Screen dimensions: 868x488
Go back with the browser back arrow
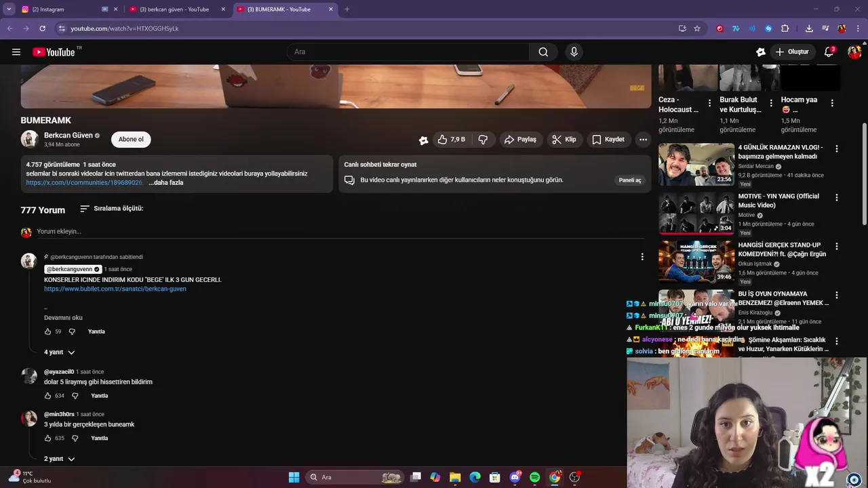[9, 28]
